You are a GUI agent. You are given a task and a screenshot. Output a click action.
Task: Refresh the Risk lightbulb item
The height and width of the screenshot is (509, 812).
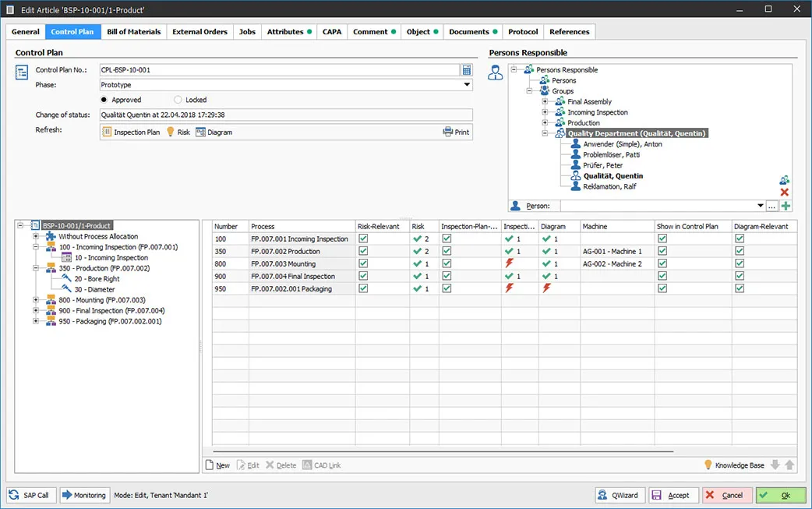point(178,132)
